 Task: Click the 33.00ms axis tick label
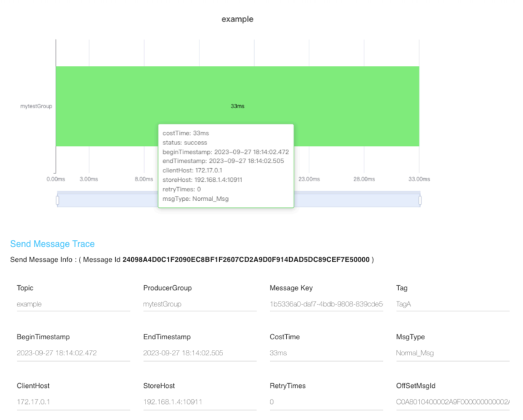coord(419,179)
